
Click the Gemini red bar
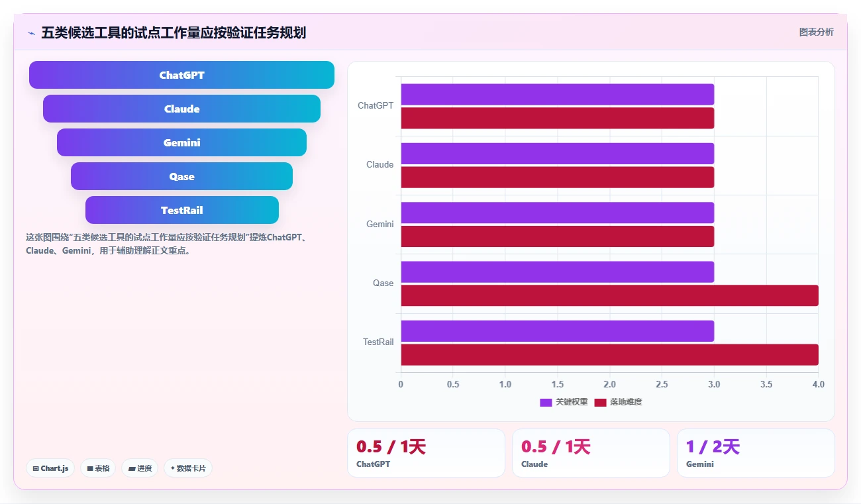[557, 236]
